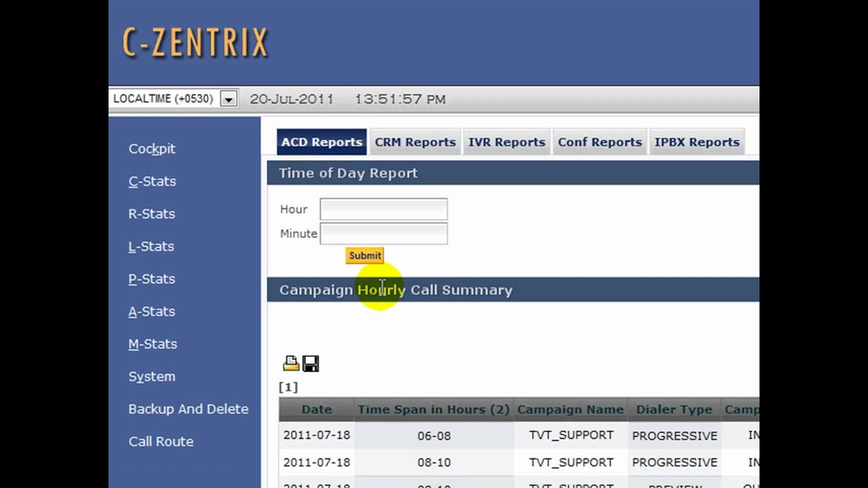Click the Dialer Type column header
This screenshot has width=868, height=488.
point(674,409)
